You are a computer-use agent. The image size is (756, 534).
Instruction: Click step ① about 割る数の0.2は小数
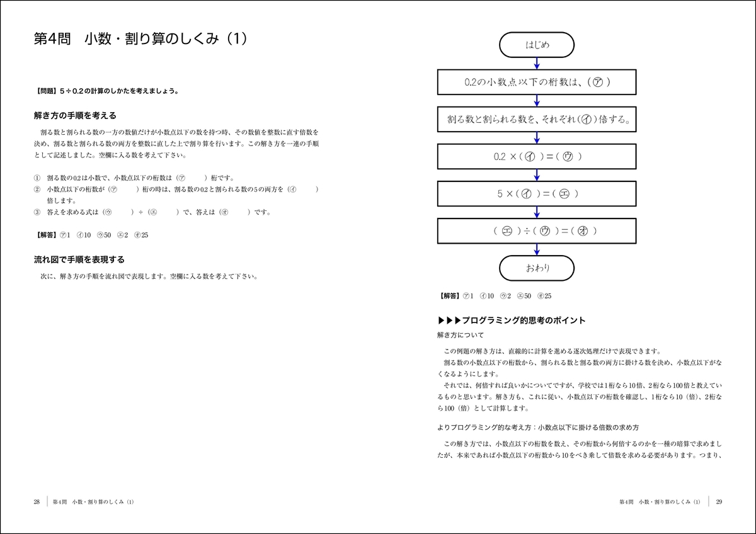134,178
